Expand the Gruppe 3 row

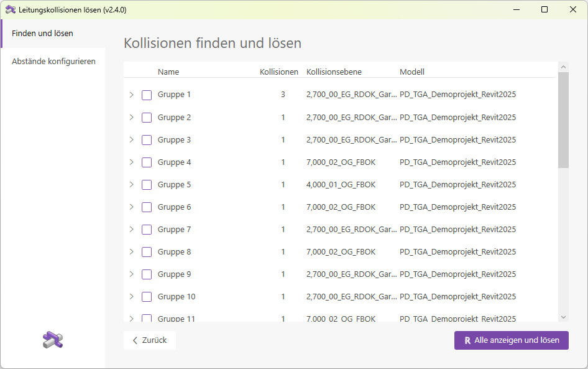pos(131,139)
